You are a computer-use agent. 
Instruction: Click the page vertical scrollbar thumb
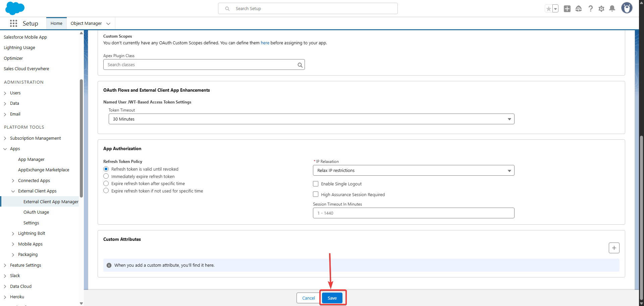(641, 218)
